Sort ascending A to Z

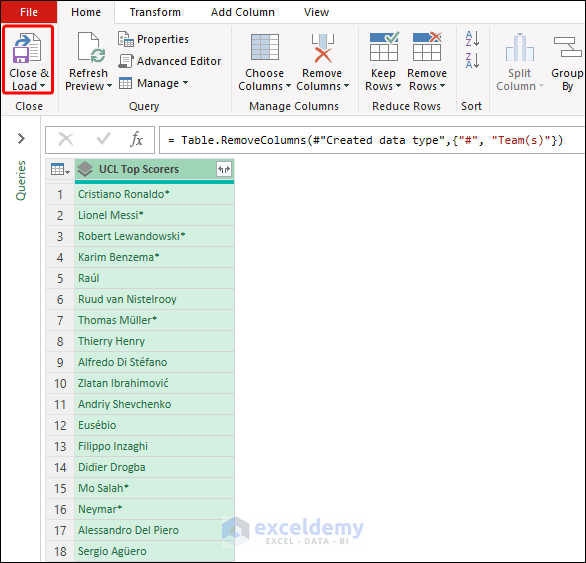472,39
